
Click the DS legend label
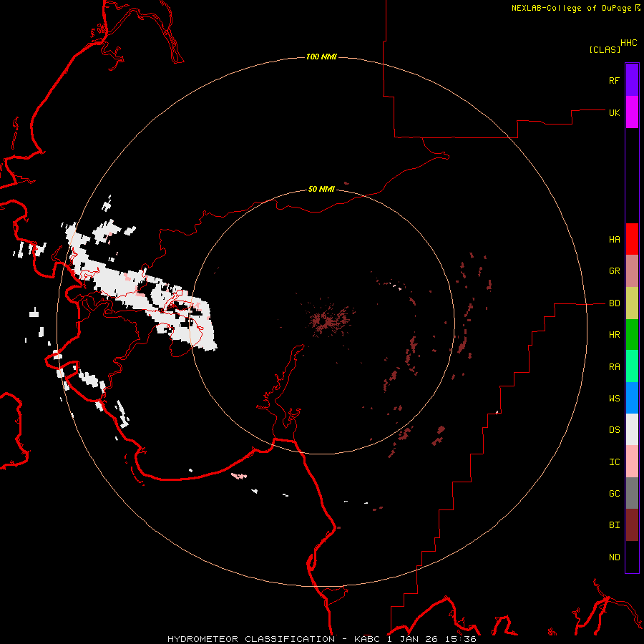point(614,430)
